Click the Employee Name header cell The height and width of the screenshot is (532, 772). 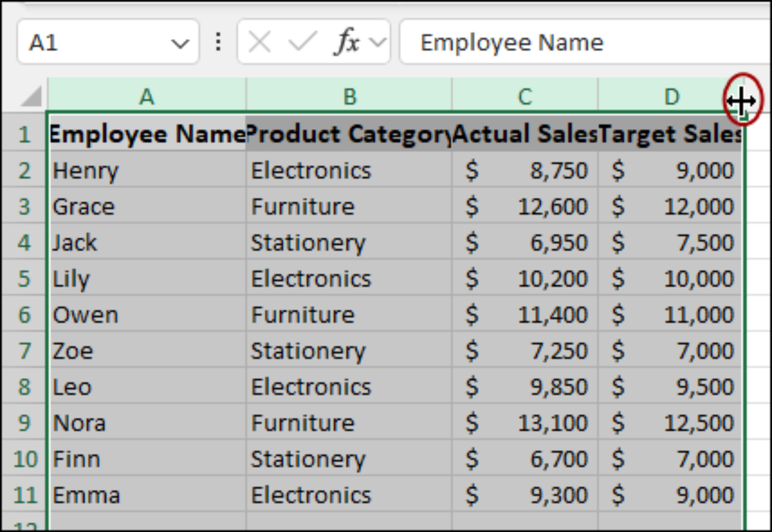pos(147,133)
